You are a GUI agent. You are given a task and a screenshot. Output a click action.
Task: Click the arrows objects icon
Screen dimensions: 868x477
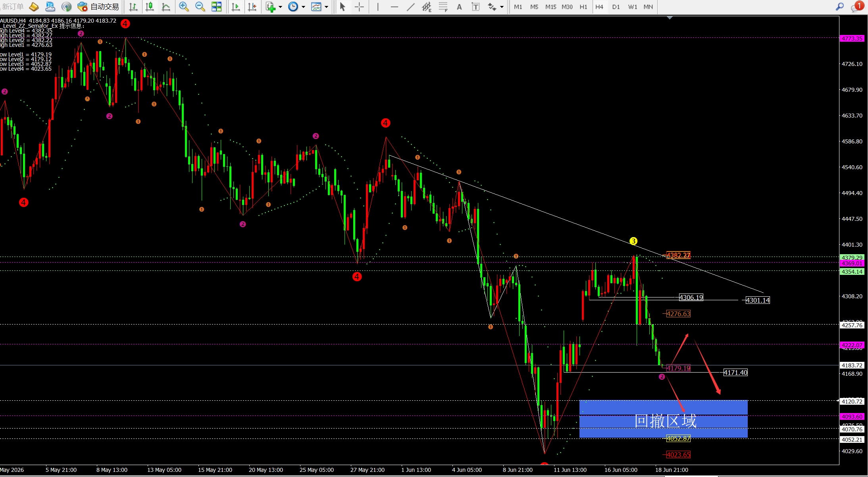tap(492, 7)
